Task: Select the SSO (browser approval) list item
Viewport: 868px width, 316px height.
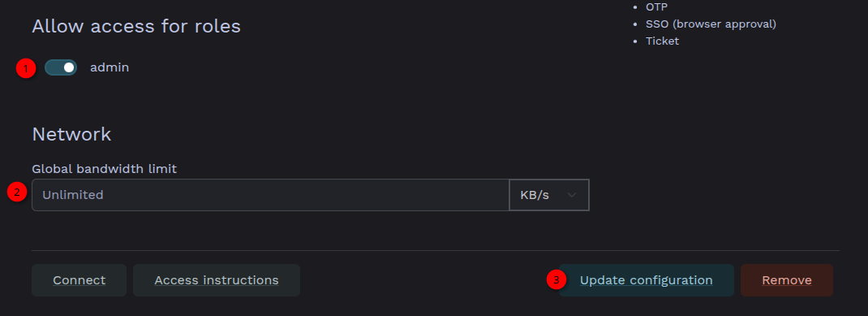Action: click(x=711, y=24)
